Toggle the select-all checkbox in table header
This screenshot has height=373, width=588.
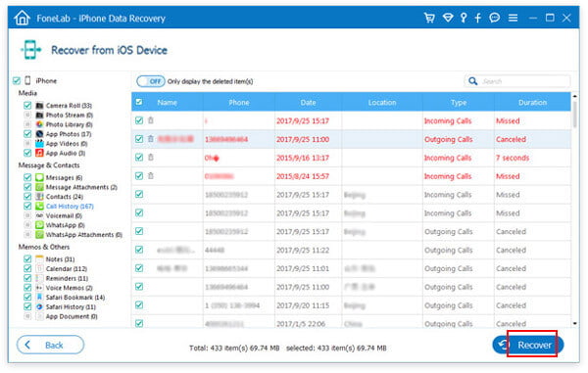tap(139, 102)
